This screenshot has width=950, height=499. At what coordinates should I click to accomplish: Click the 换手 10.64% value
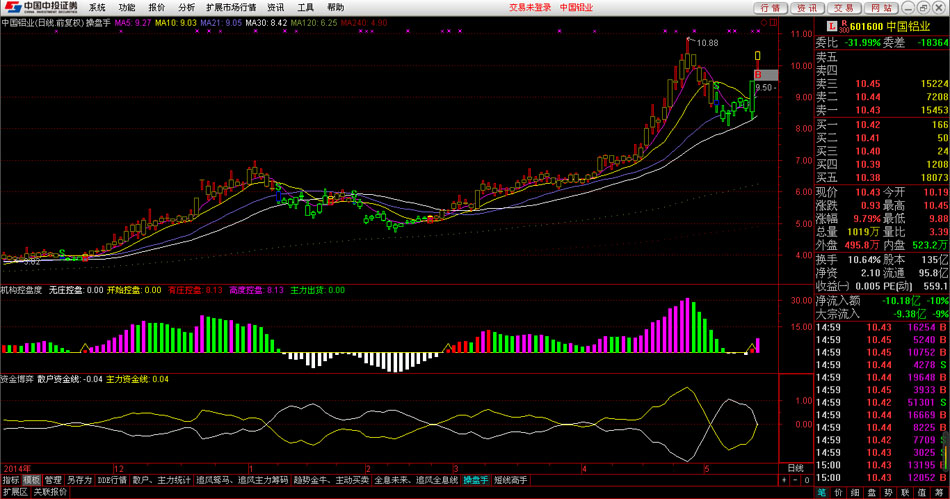coord(864,259)
